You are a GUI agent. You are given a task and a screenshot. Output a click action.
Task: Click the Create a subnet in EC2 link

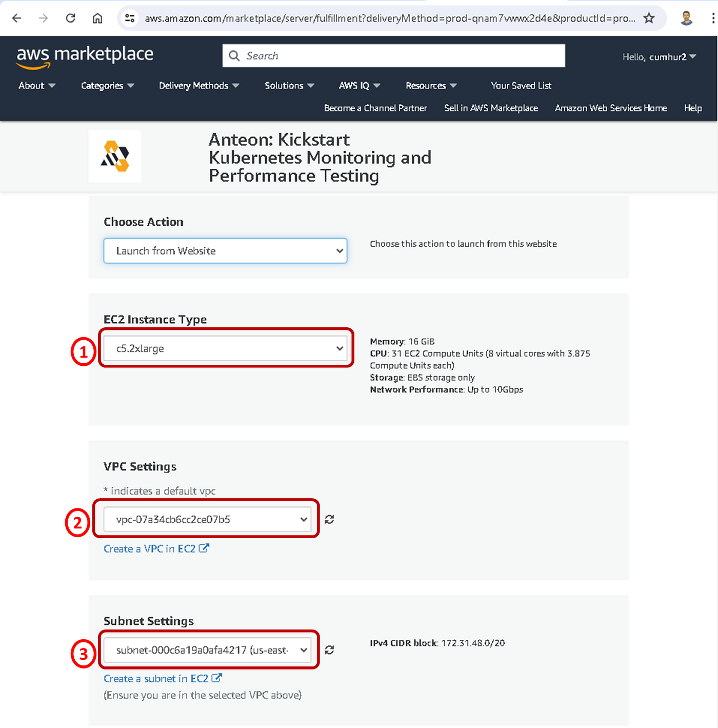tap(157, 678)
